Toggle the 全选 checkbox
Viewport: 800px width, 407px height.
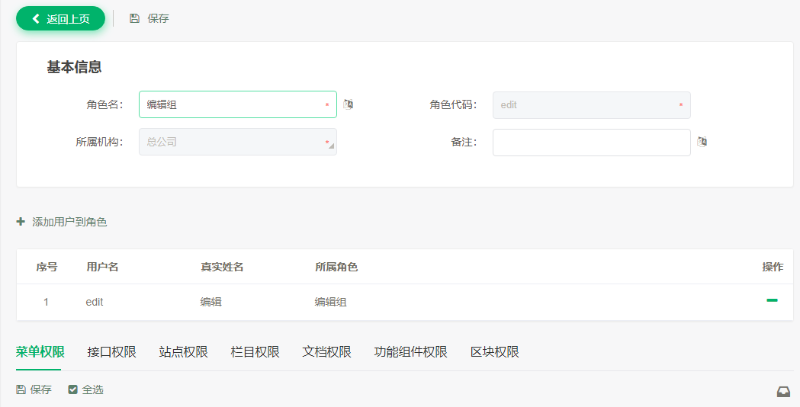pyautogui.click(x=73, y=389)
